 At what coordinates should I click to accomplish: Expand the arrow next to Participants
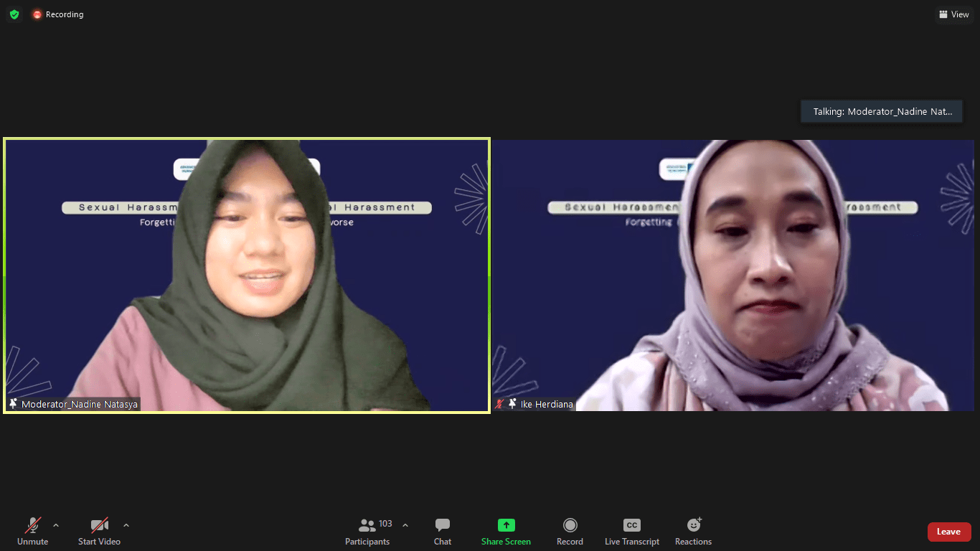pos(405,525)
